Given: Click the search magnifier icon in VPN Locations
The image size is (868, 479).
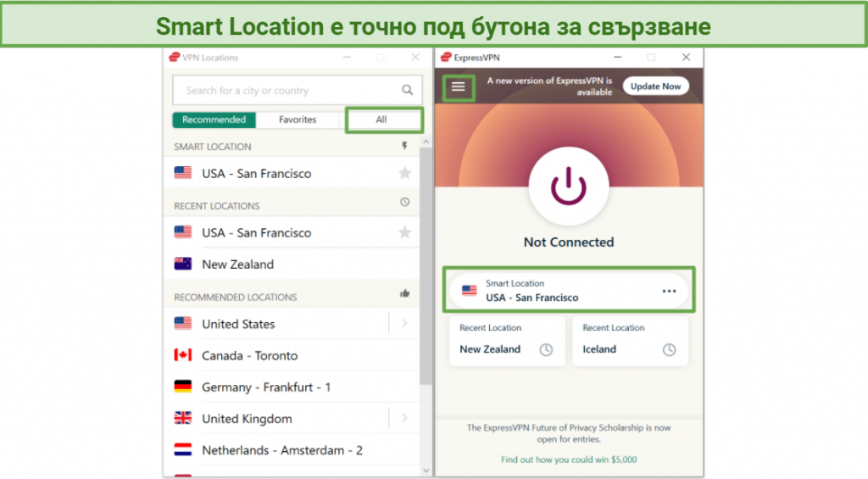Looking at the screenshot, I should (408, 90).
